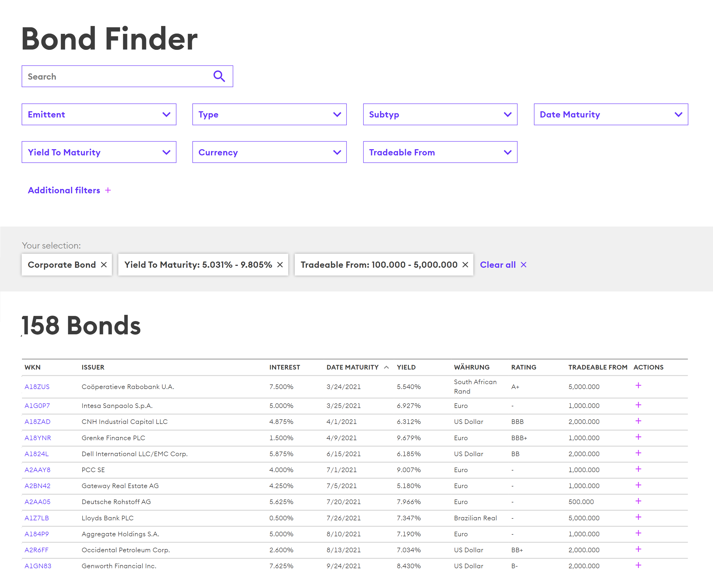The image size is (713, 588).
Task: Select the 7.625% interest value
Action: 281,566
